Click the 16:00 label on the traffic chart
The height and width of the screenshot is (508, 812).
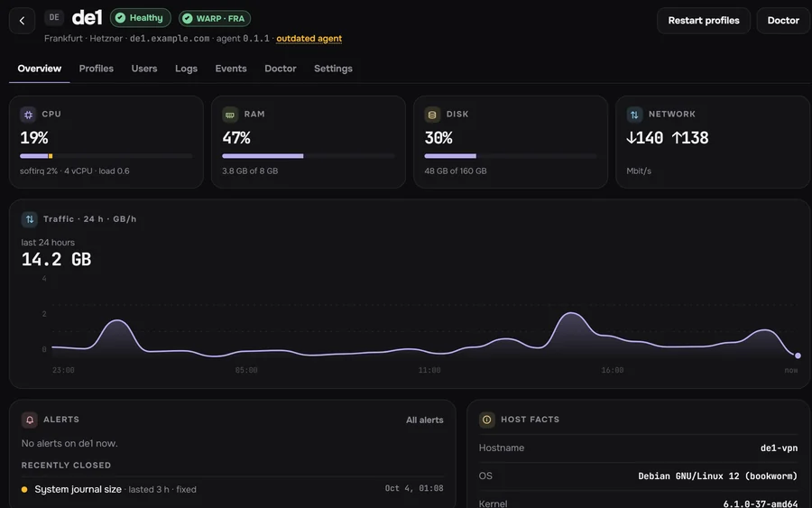(612, 370)
